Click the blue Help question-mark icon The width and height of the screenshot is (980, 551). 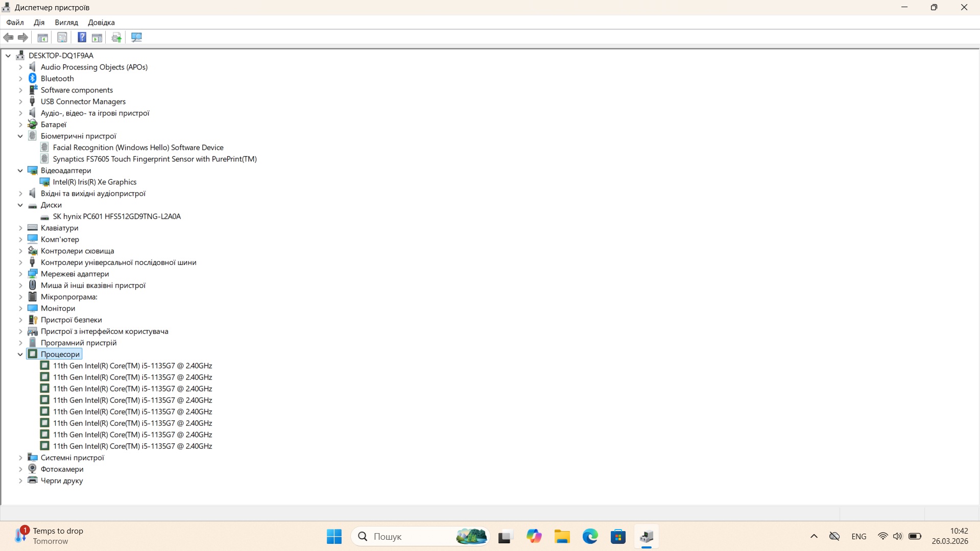(x=82, y=37)
